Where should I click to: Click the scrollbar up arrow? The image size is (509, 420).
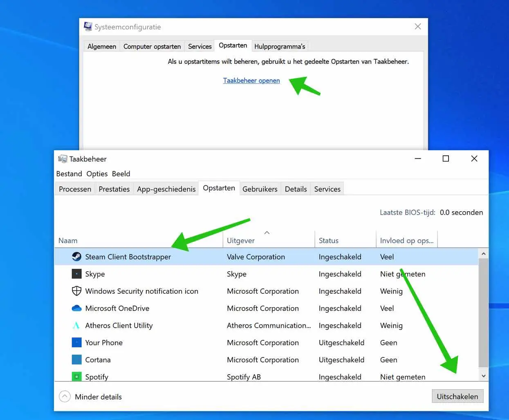click(x=483, y=254)
